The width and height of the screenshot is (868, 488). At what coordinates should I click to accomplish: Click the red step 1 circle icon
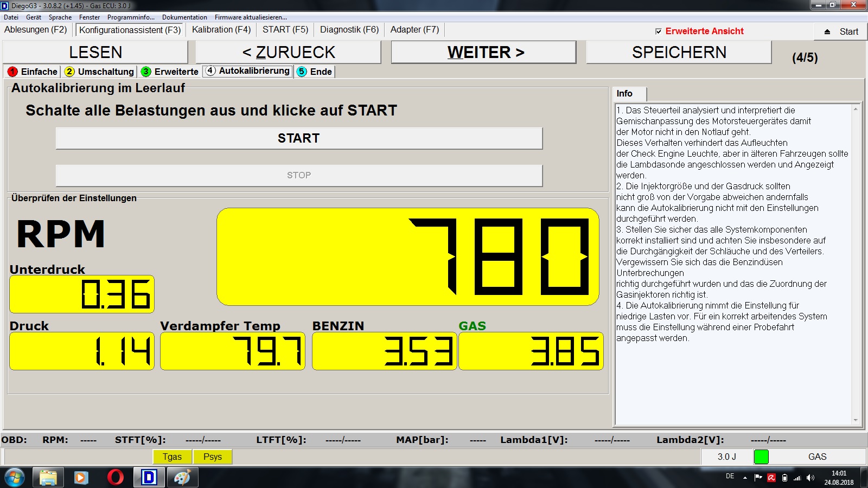[x=13, y=72]
